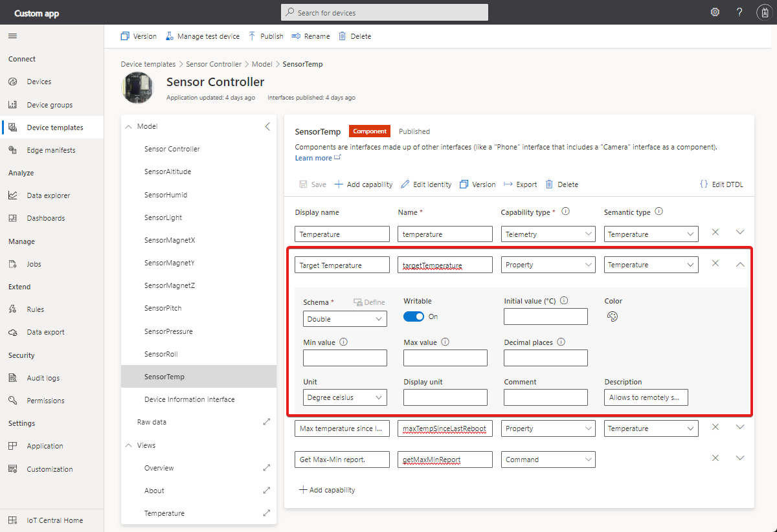Click the Version icon in top toolbar

coord(125,36)
